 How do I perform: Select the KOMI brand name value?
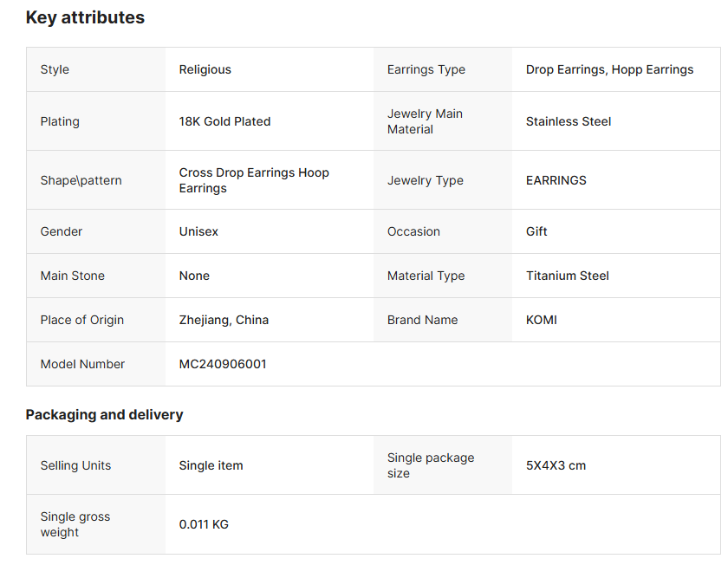tap(541, 320)
